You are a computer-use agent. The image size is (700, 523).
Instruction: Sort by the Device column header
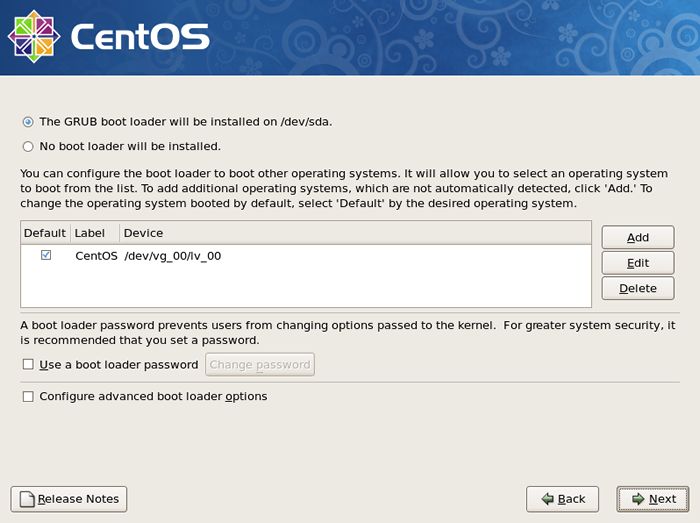(x=355, y=233)
